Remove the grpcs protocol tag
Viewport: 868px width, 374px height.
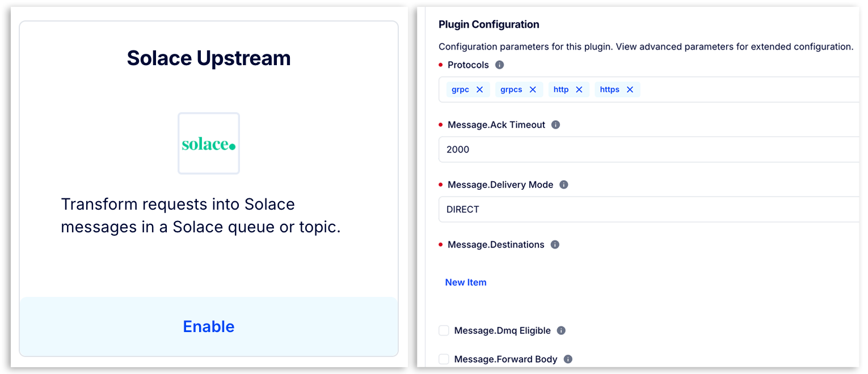533,90
